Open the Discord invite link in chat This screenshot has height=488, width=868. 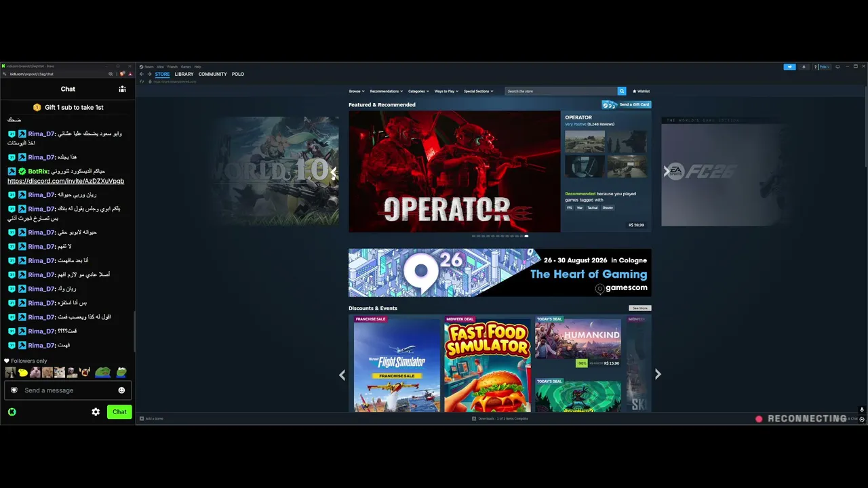(66, 181)
